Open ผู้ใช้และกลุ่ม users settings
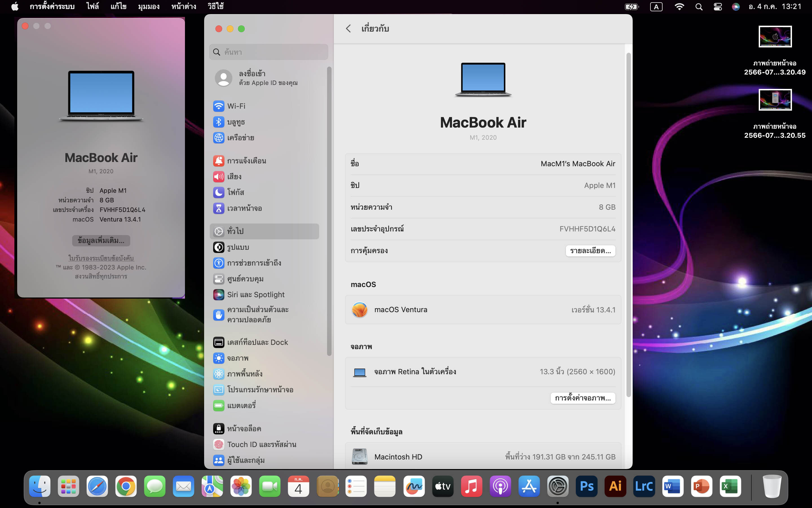The width and height of the screenshot is (812, 508). tap(264, 460)
